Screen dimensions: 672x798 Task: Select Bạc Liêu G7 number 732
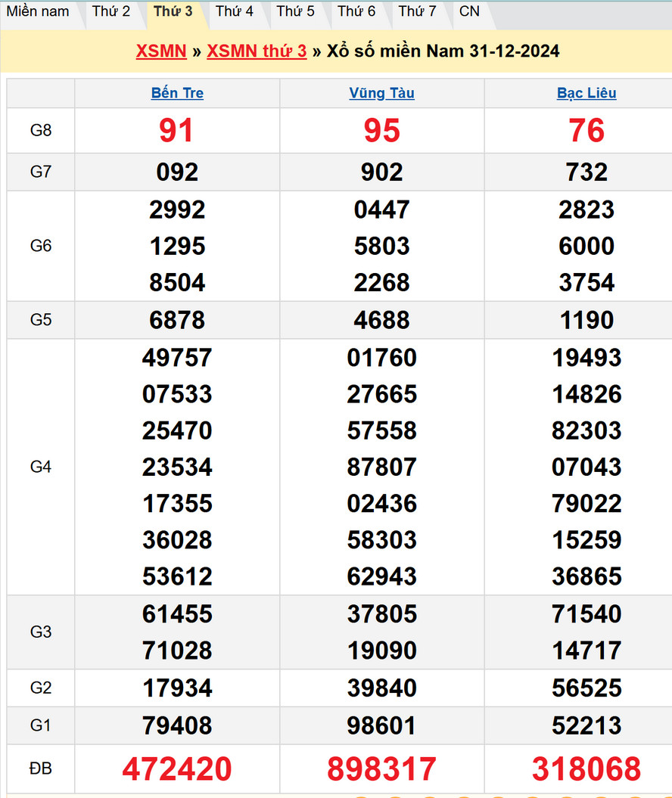(586, 172)
